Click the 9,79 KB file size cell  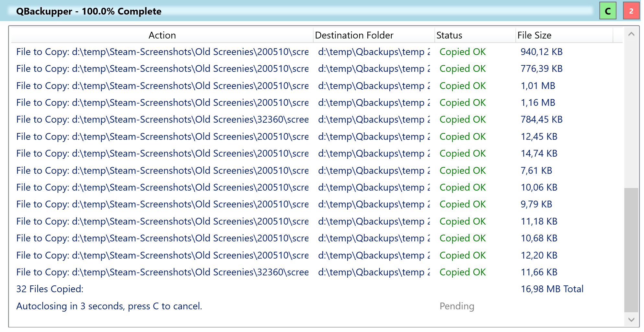(536, 204)
